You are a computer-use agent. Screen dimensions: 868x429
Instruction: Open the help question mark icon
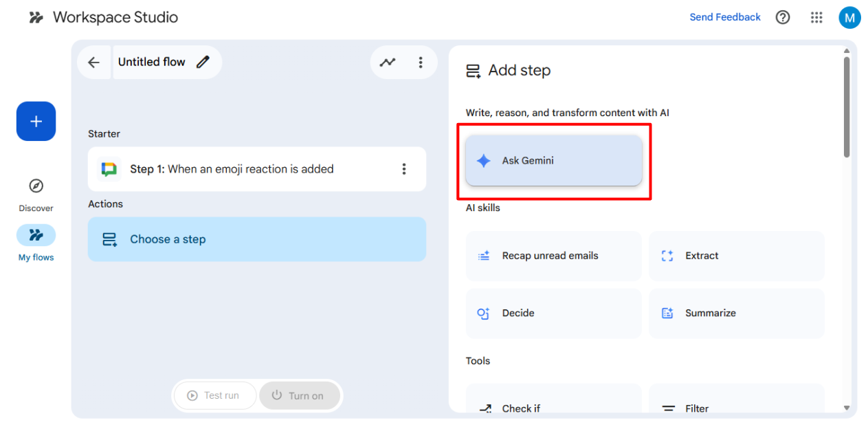click(x=783, y=18)
